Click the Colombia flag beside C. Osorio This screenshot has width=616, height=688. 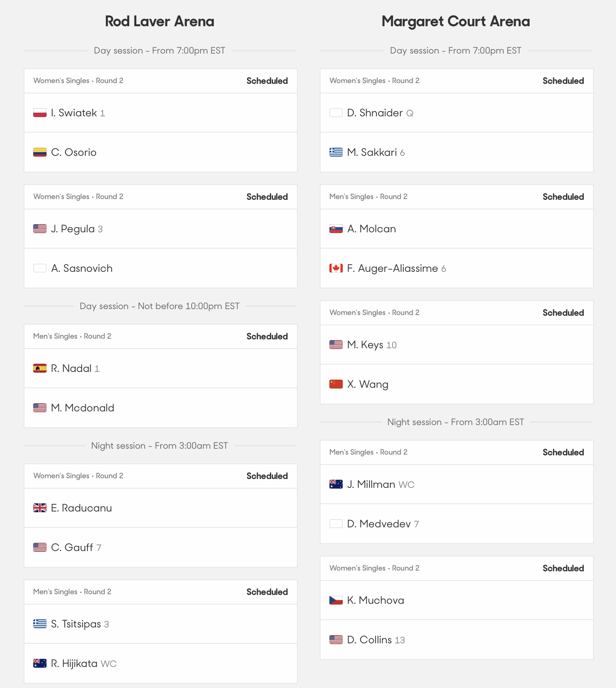click(x=40, y=152)
